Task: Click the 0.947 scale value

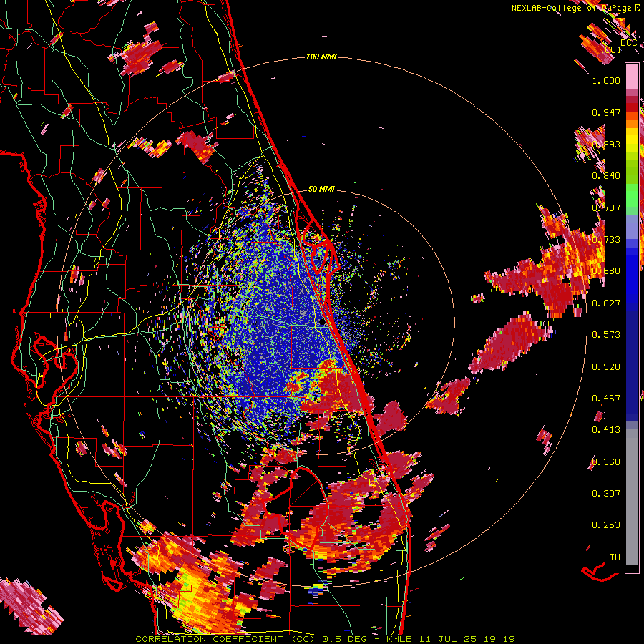Action: pyautogui.click(x=606, y=112)
